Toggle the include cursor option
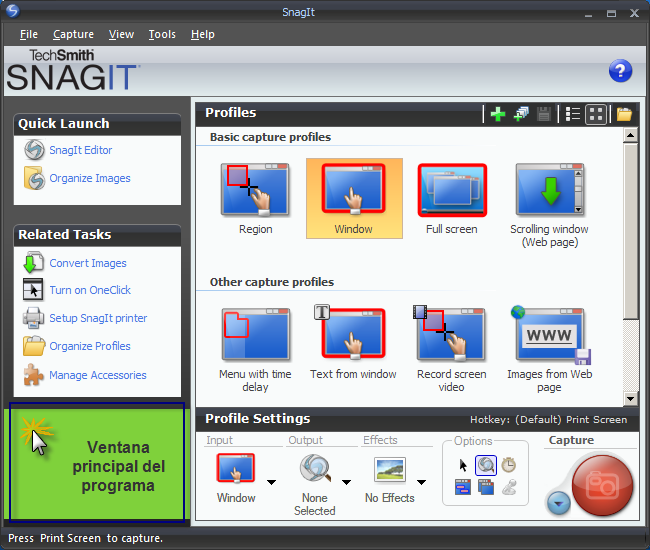 (x=463, y=465)
